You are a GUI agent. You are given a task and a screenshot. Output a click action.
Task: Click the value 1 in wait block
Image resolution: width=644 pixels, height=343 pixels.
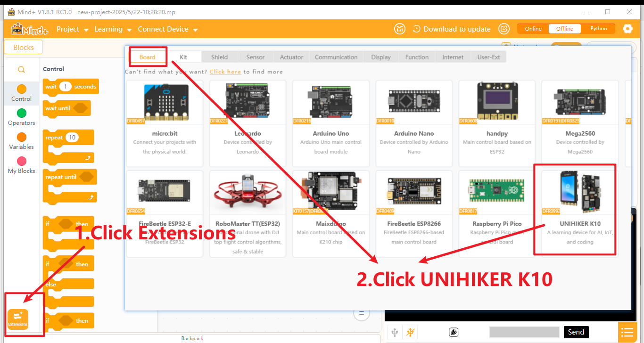[x=66, y=87]
